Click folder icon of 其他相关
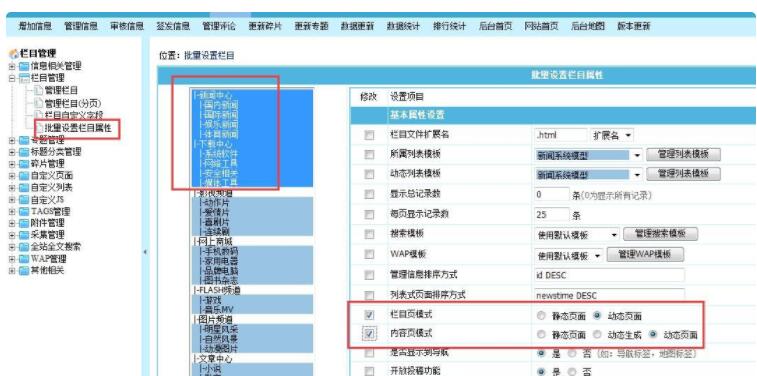The height and width of the screenshot is (376, 757). (x=24, y=270)
